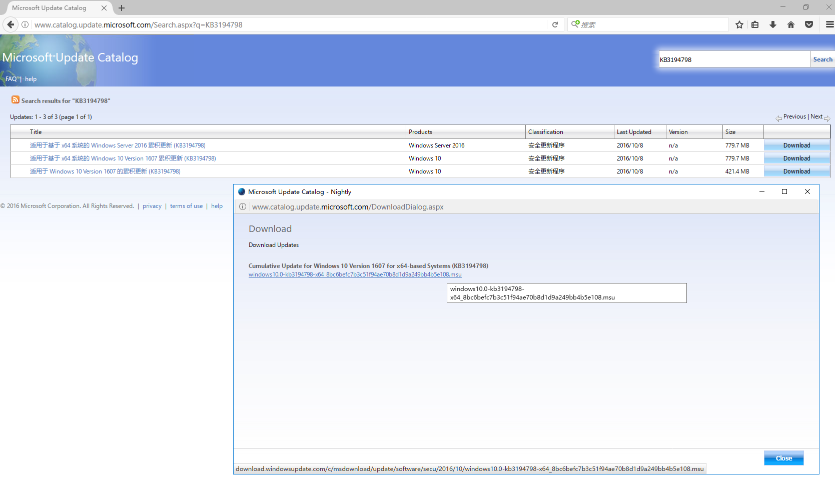Sort results by Title column
Image resolution: width=835 pixels, height=504 pixels.
pyautogui.click(x=36, y=132)
